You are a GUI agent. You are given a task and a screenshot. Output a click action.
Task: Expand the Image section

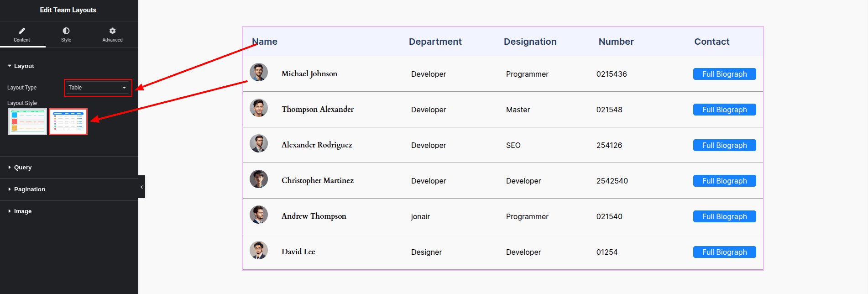[23, 211]
